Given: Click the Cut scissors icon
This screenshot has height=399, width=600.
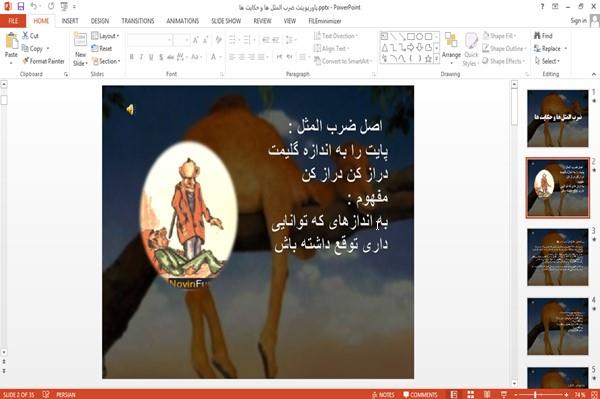Looking at the screenshot, I should (25, 35).
